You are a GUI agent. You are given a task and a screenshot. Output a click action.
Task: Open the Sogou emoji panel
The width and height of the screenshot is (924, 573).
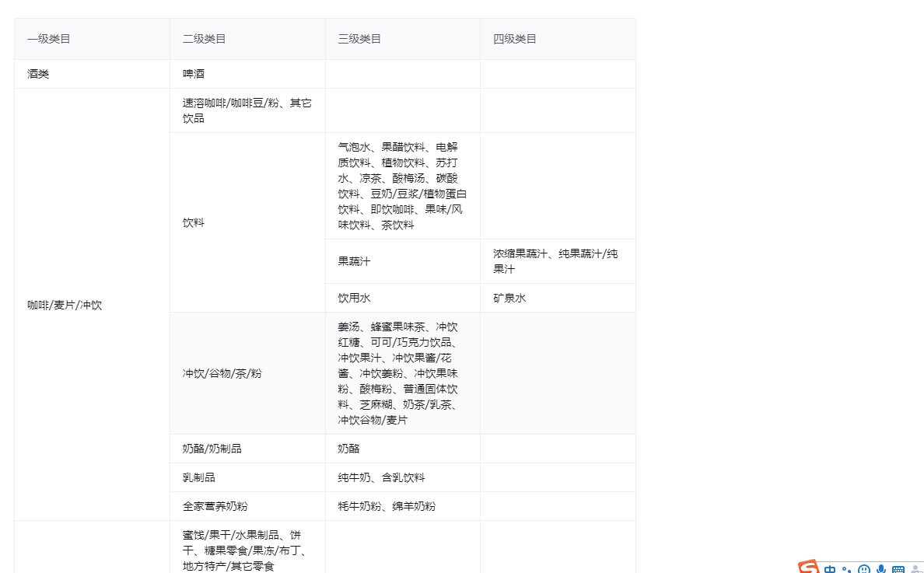click(863, 569)
